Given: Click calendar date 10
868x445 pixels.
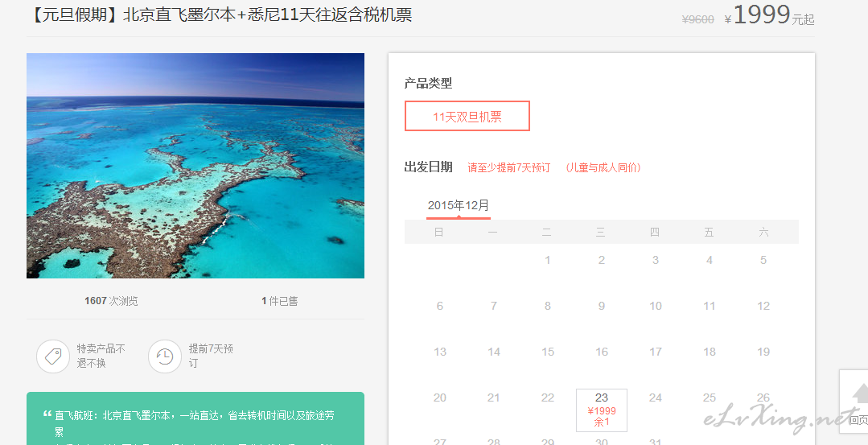Looking at the screenshot, I should 656,306.
